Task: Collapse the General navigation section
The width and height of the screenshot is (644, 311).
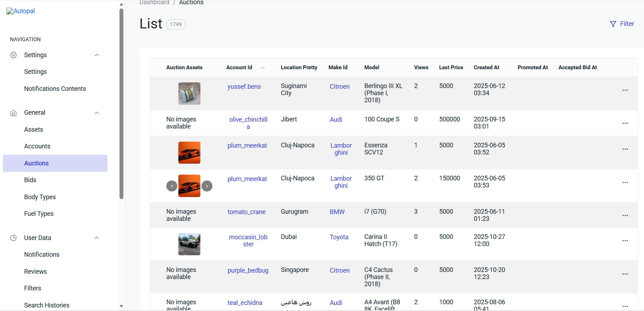Action: coord(97,113)
